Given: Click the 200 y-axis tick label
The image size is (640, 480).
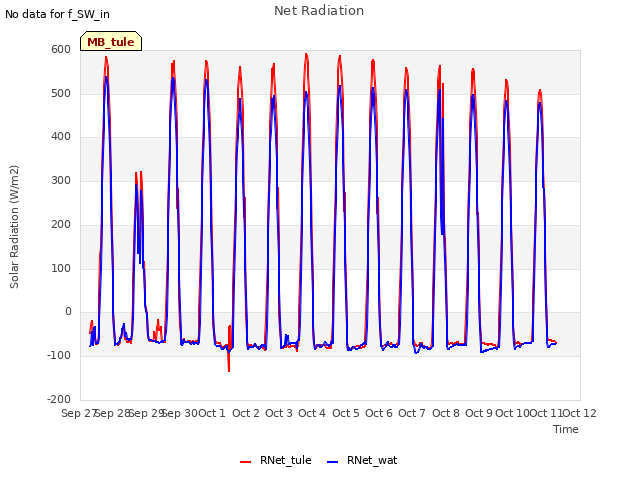Looking at the screenshot, I should [x=61, y=224].
